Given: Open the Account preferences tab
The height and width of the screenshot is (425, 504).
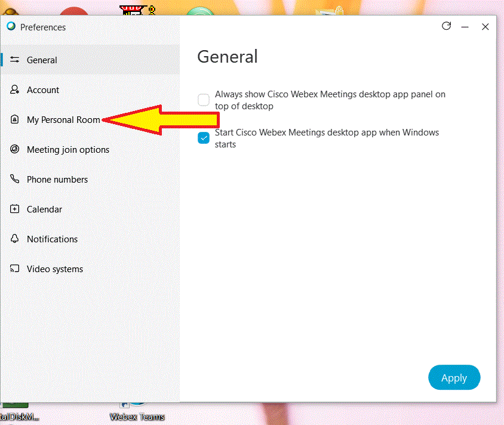Looking at the screenshot, I should tap(90, 90).
